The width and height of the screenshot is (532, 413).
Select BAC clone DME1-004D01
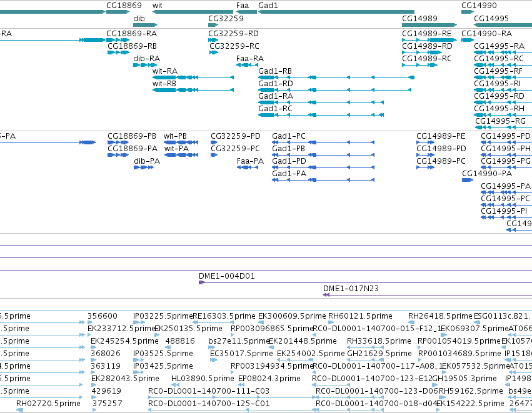[x=365, y=282]
